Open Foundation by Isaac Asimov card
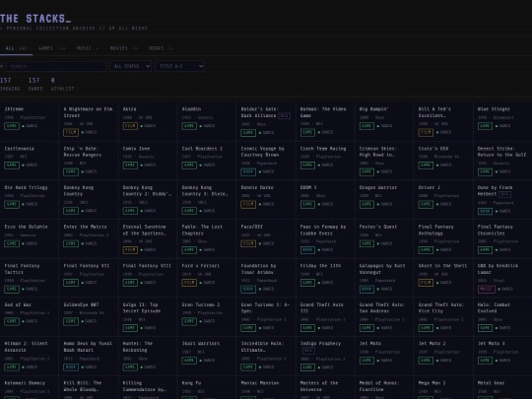 click(266, 278)
